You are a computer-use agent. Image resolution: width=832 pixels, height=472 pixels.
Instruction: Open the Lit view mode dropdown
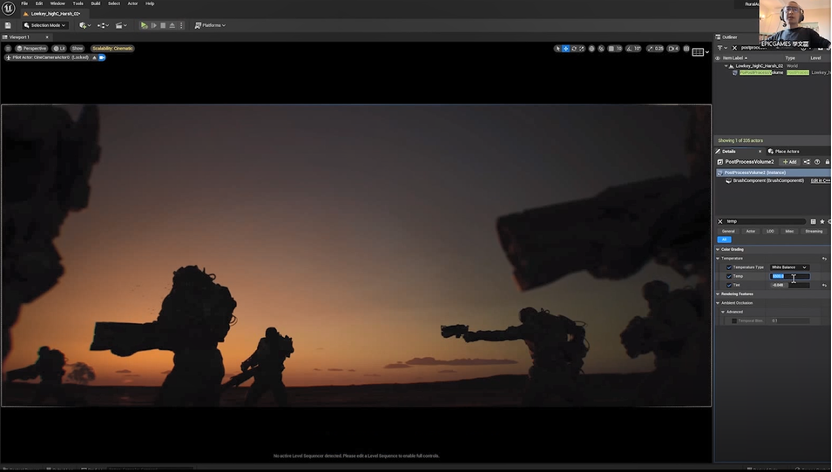click(59, 48)
